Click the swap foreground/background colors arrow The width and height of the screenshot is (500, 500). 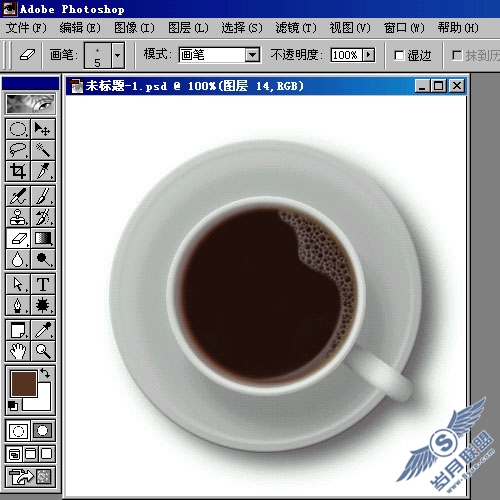(x=45, y=373)
